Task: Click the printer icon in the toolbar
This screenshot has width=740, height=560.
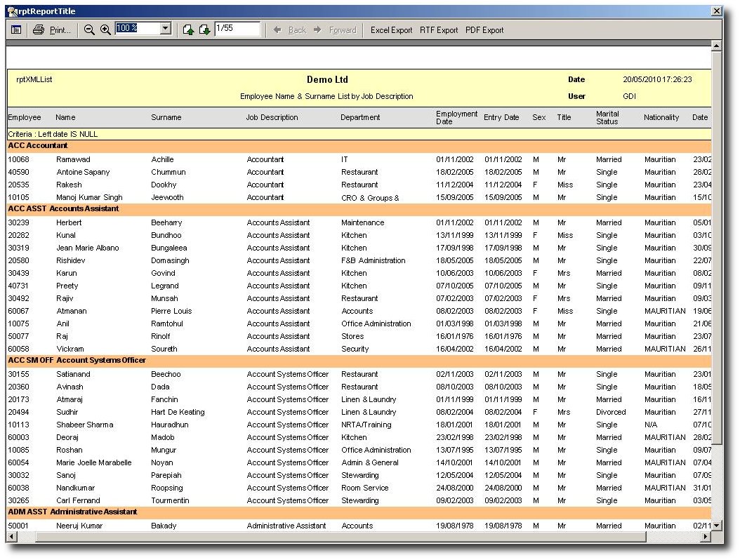Action: click(x=39, y=29)
